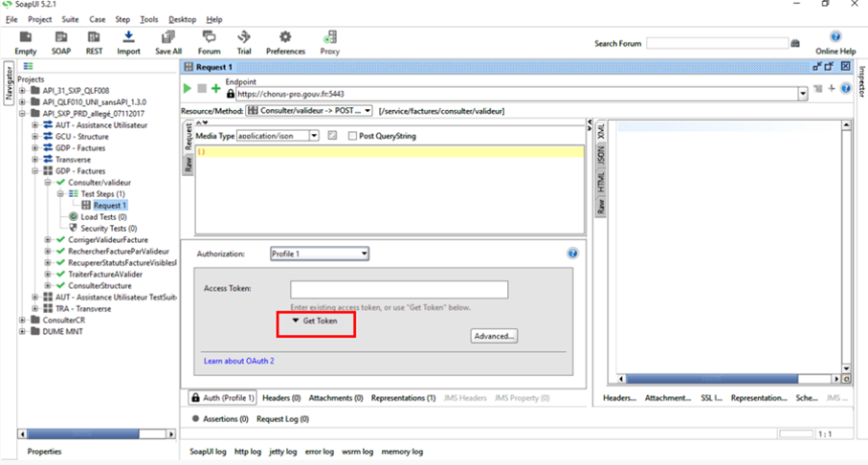Image resolution: width=868 pixels, height=465 pixels.
Task: Expand DUME MNT project node
Action: tap(22, 332)
